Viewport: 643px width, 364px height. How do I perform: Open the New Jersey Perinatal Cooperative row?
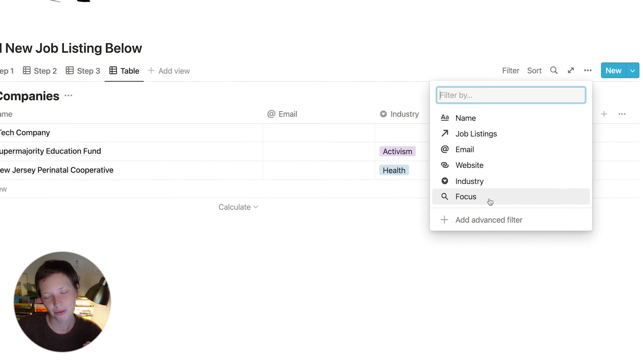57,170
